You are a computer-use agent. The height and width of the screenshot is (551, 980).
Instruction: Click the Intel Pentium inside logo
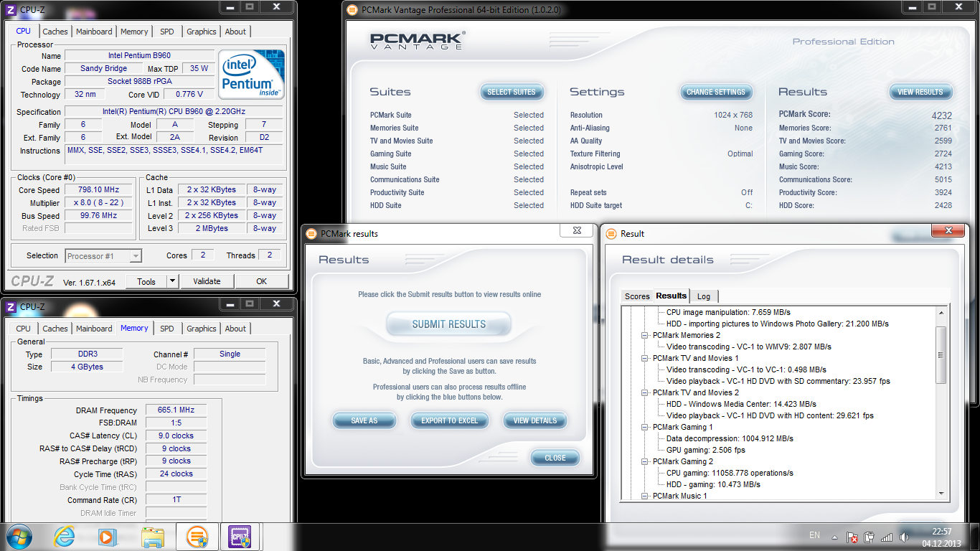pyautogui.click(x=251, y=74)
